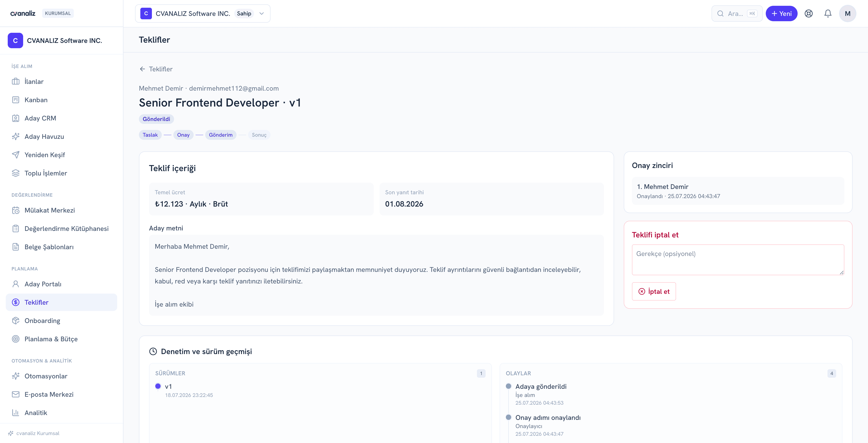Click the Onboarding package icon

pos(15,321)
